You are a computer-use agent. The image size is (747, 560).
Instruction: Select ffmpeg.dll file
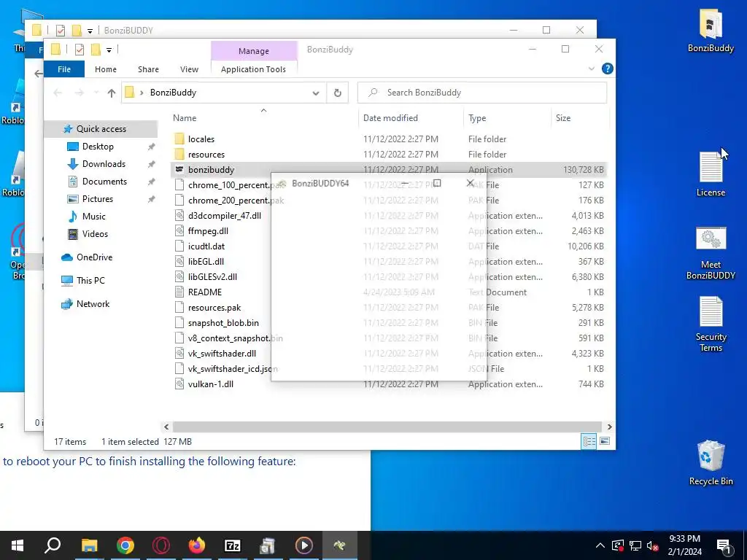point(208,231)
